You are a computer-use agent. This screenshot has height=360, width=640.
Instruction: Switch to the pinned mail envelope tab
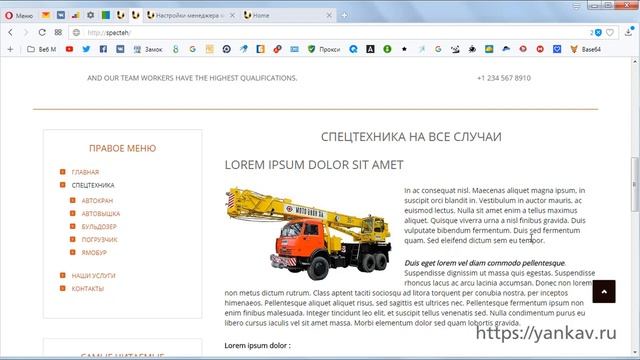click(46, 15)
